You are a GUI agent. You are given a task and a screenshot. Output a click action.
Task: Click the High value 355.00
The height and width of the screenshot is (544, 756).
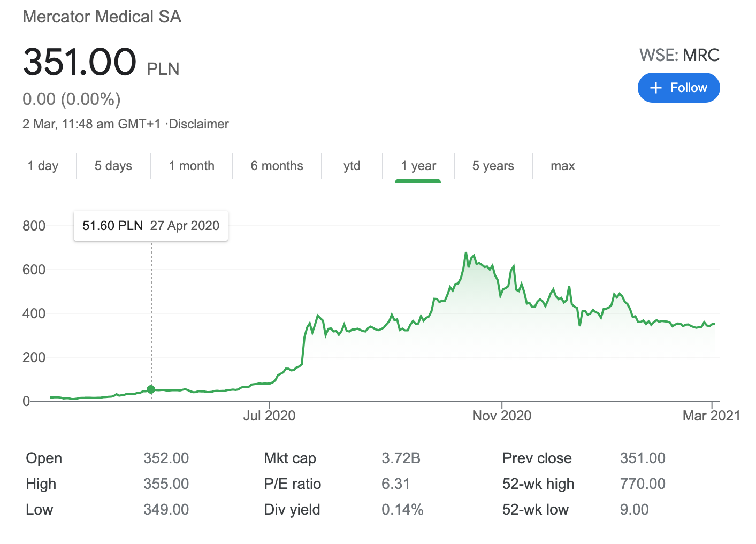point(166,484)
